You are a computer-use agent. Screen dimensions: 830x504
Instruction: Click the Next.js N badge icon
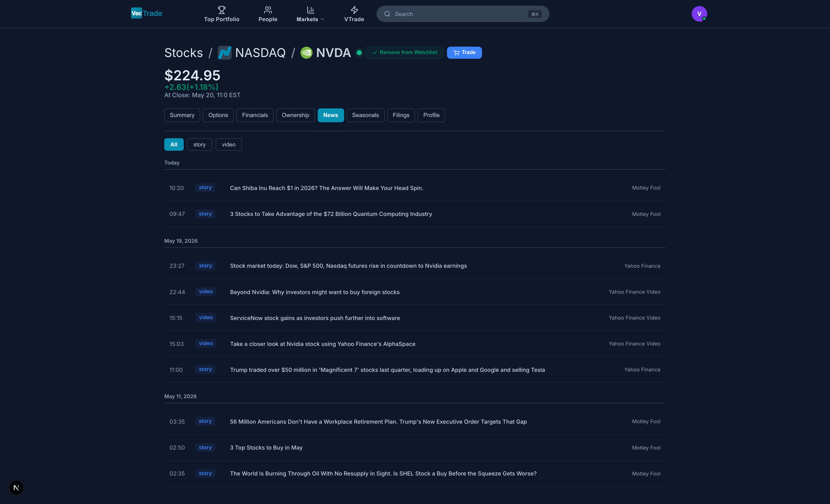[x=16, y=488]
